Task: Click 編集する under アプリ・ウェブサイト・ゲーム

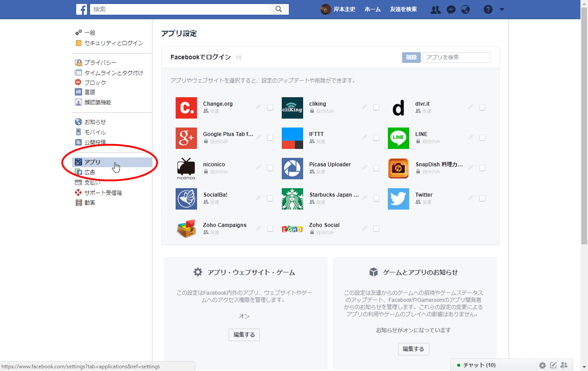Action: (244, 335)
